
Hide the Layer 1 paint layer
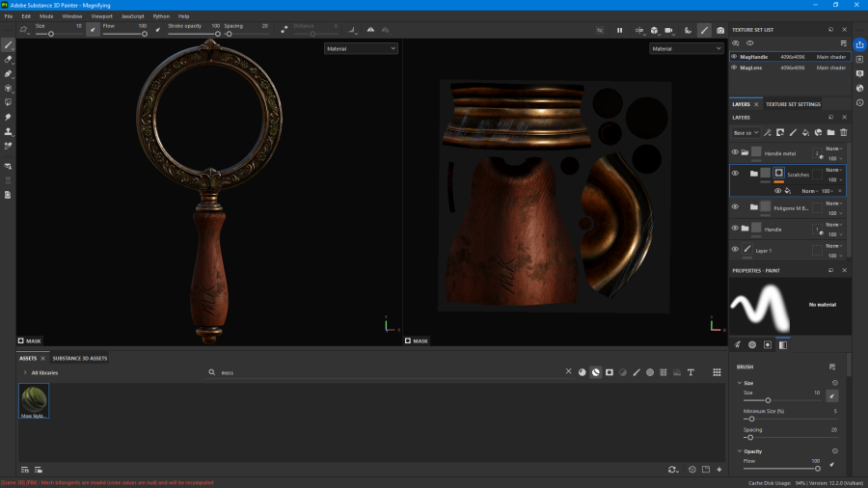click(x=735, y=250)
